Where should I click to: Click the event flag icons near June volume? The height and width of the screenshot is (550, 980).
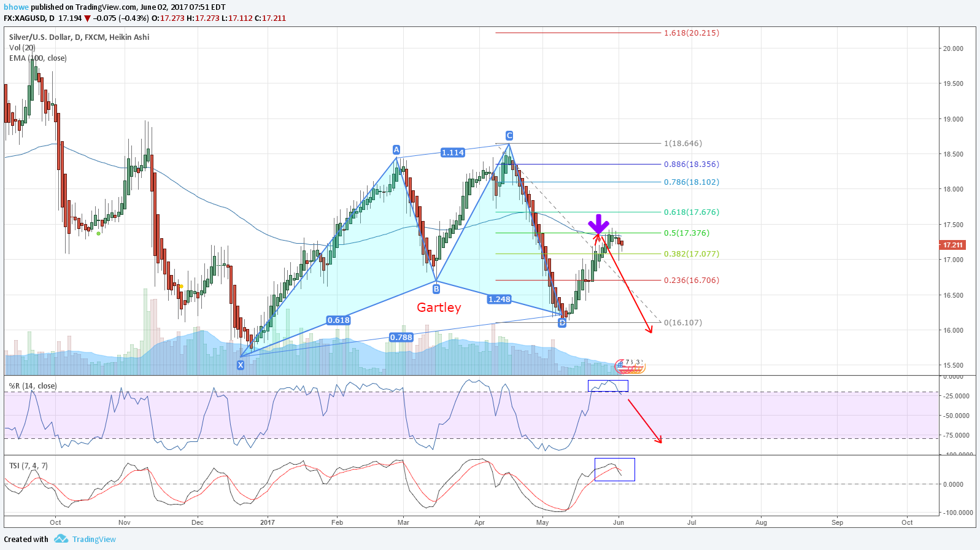coord(630,366)
